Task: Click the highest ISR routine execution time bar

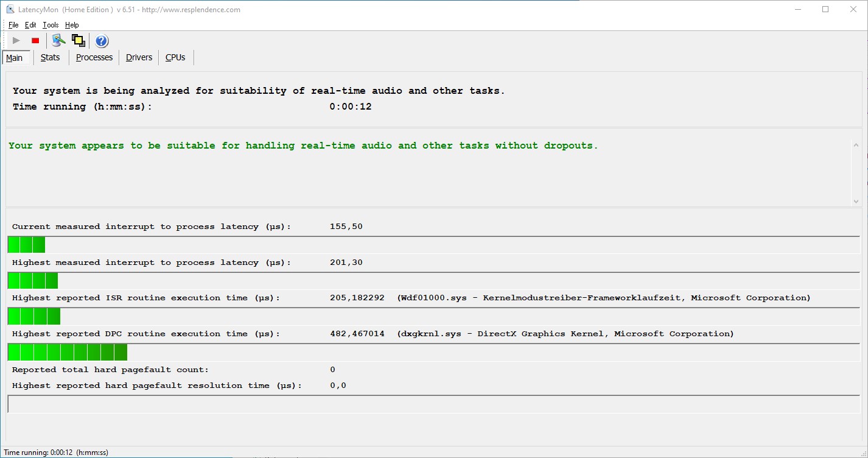Action: click(x=433, y=316)
